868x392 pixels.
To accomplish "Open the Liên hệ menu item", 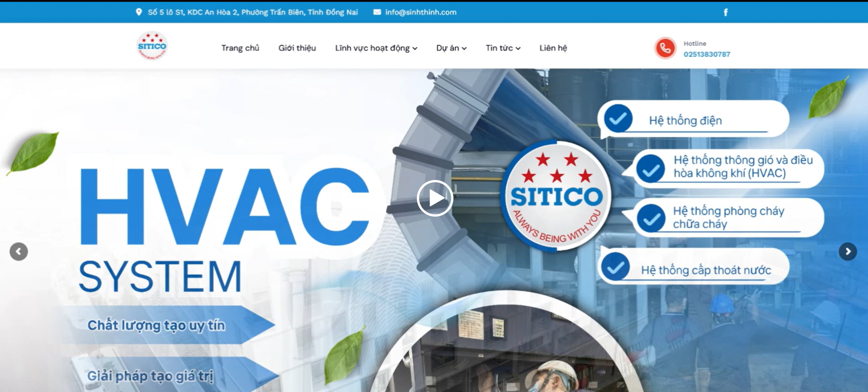I will pyautogui.click(x=553, y=48).
